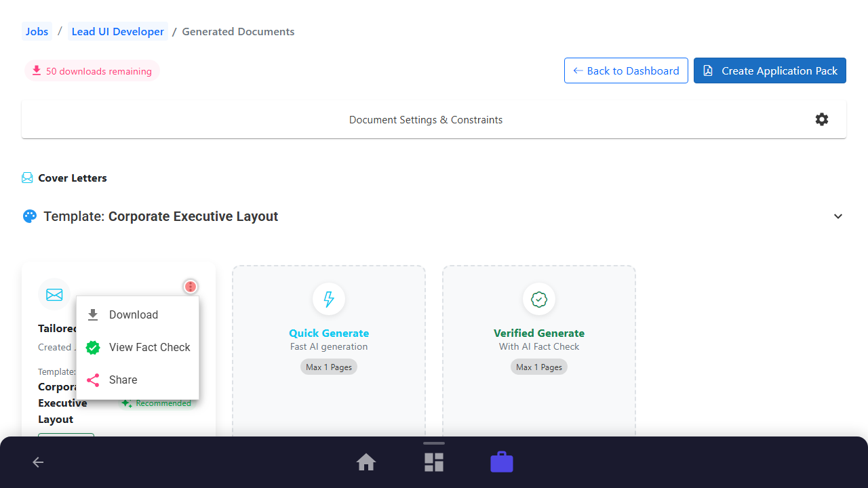Viewport: 868px width, 488px height.
Task: Select View Fact Check menu item
Action: click(x=138, y=347)
